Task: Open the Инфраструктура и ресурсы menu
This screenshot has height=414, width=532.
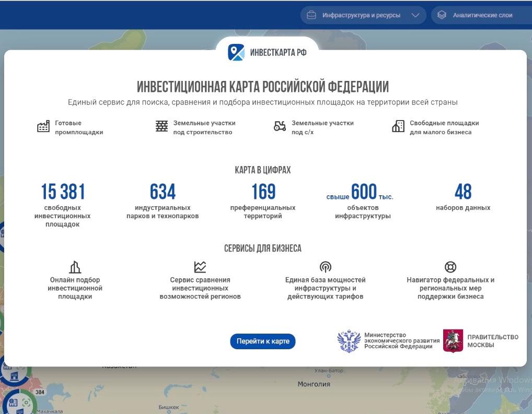Action: (362, 15)
